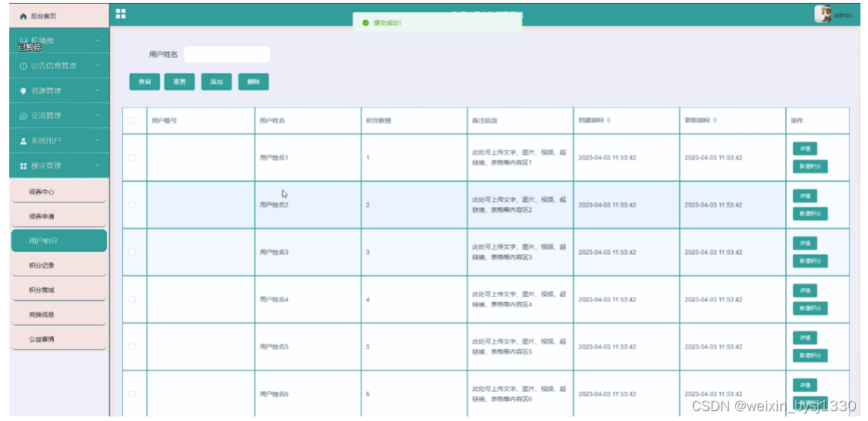Click the 备注信息 column header
868x421 pixels.
485,121
